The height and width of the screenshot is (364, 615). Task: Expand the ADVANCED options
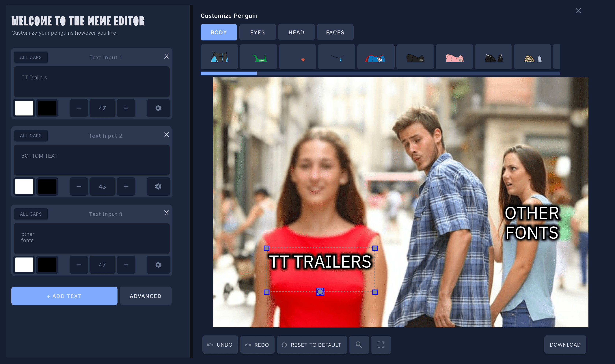(146, 296)
